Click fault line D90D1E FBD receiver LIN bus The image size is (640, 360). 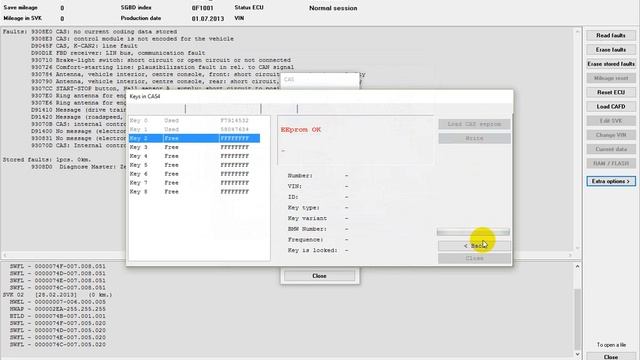tap(118, 53)
